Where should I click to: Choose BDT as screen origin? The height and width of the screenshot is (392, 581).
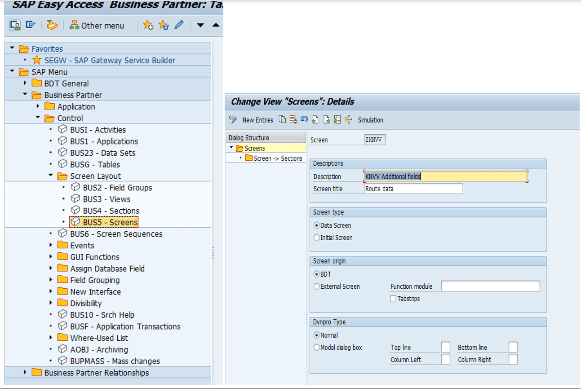coord(317,274)
